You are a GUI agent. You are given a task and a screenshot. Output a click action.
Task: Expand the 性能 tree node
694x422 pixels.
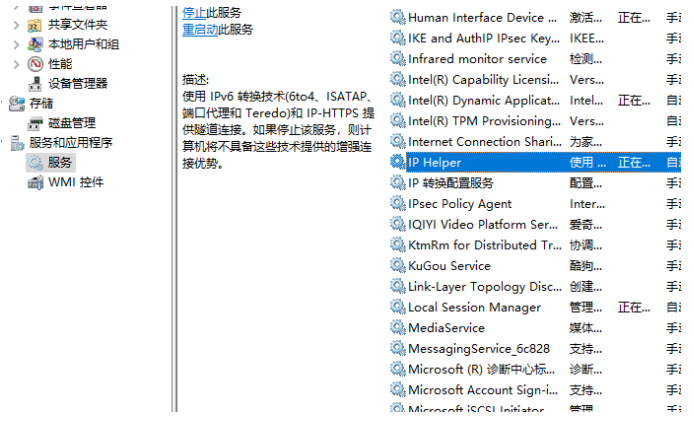click(17, 64)
